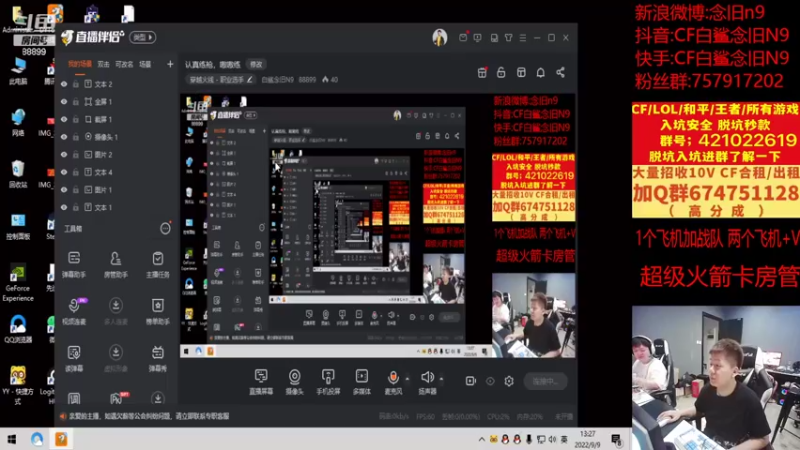
Task: Open the 读弹幕 tool
Action: tap(74, 358)
